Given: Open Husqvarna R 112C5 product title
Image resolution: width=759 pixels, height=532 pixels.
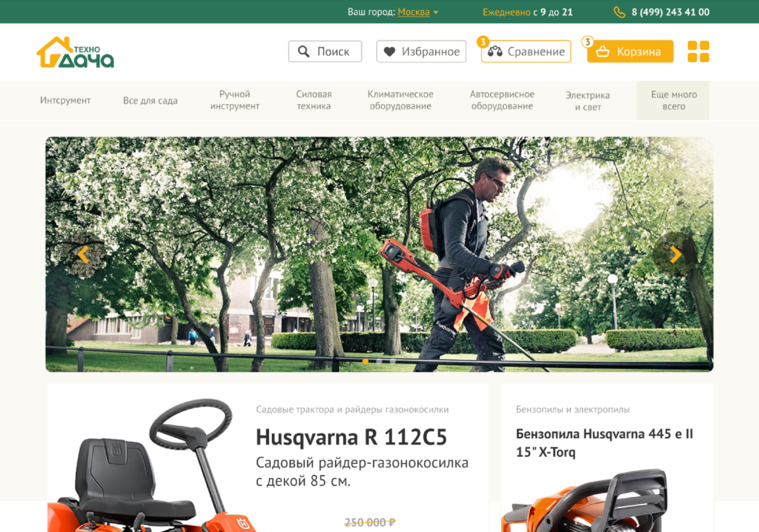Looking at the screenshot, I should coord(351,437).
